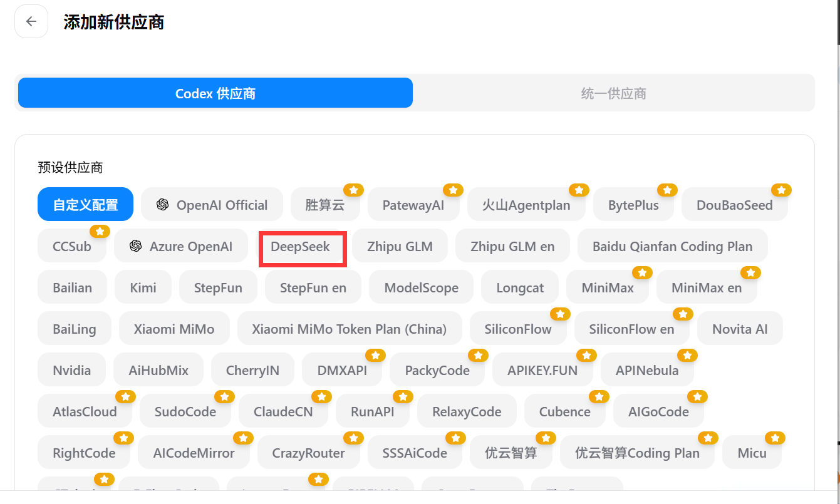Click star badge on AIGoCode
Screen dimensions: 840x504
point(697,396)
